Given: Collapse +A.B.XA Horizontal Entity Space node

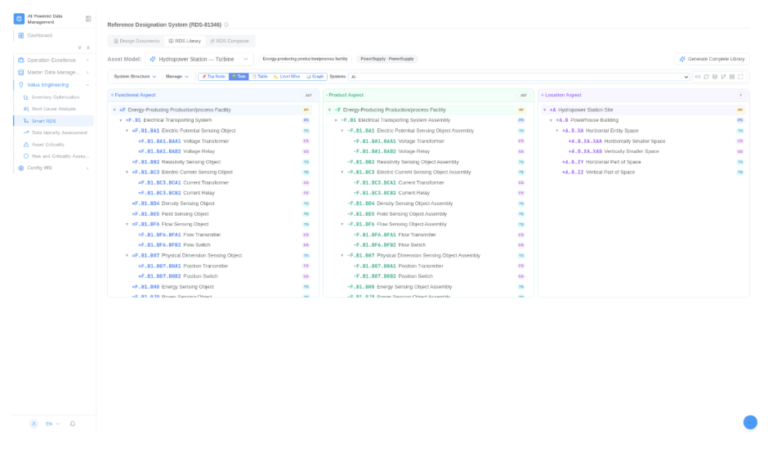Looking at the screenshot, I should pyautogui.click(x=557, y=131).
